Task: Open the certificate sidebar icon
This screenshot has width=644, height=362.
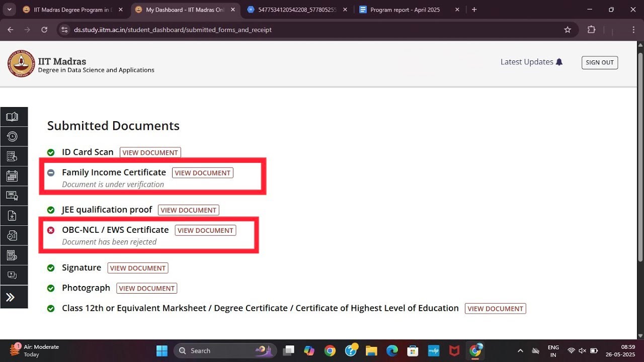Action: coord(12,196)
